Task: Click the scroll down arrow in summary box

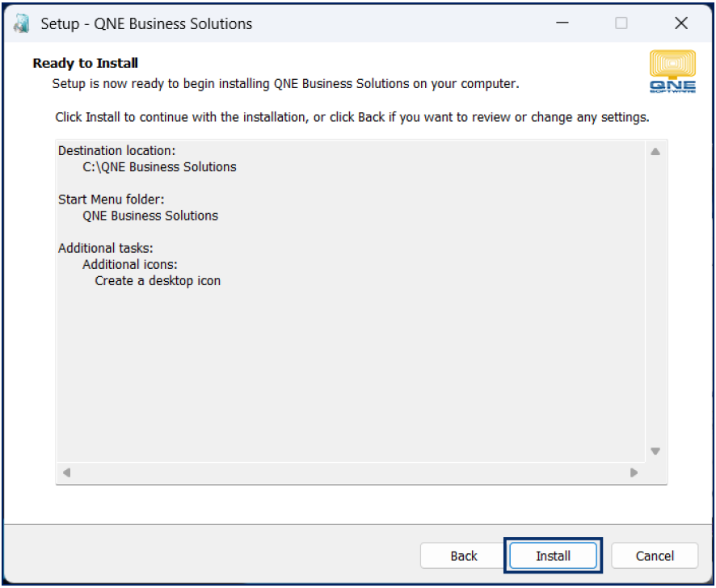Action: point(655,451)
